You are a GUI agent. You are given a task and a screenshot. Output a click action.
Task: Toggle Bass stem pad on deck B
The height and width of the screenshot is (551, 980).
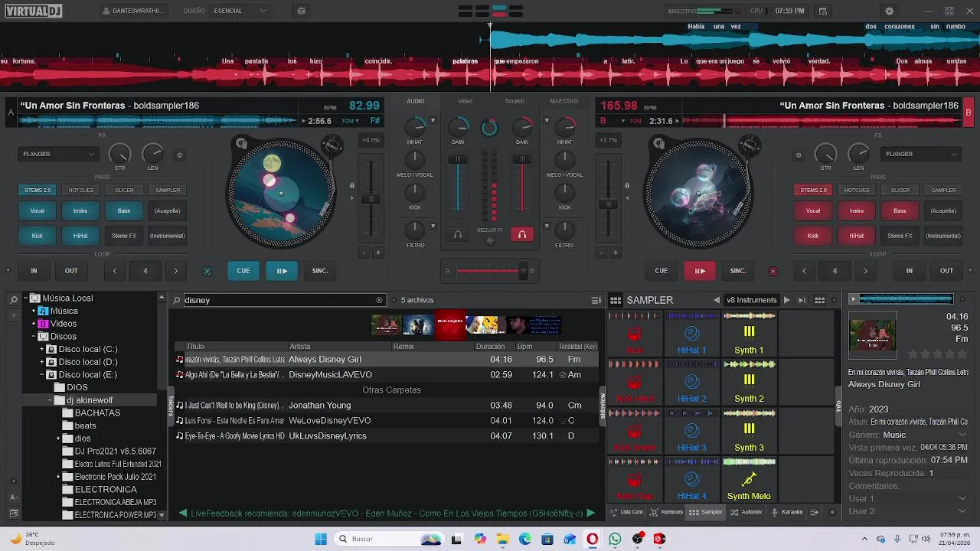[x=900, y=211]
